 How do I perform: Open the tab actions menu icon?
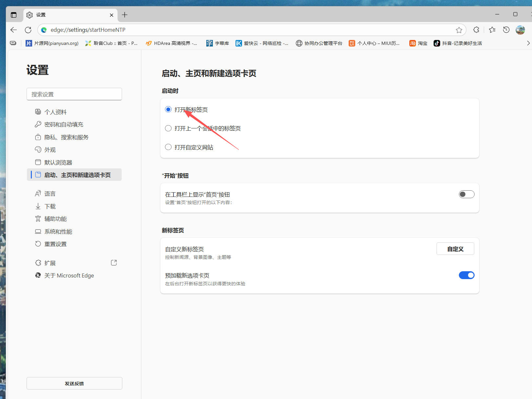tap(13, 15)
